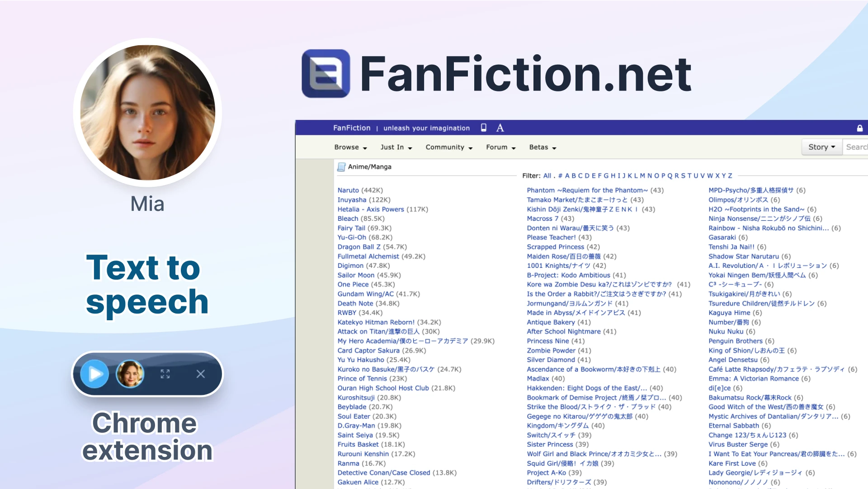Open Detective Conan/Case Closed link
The height and width of the screenshot is (489, 868).
tap(384, 473)
